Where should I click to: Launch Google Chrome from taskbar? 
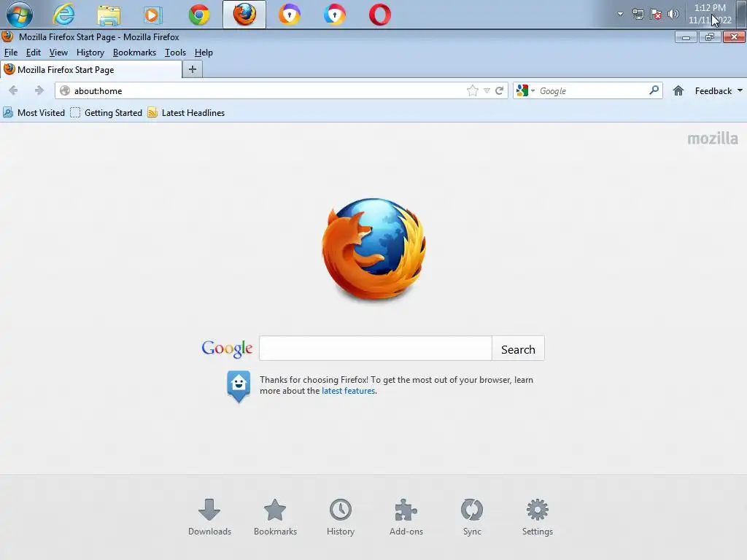click(198, 15)
